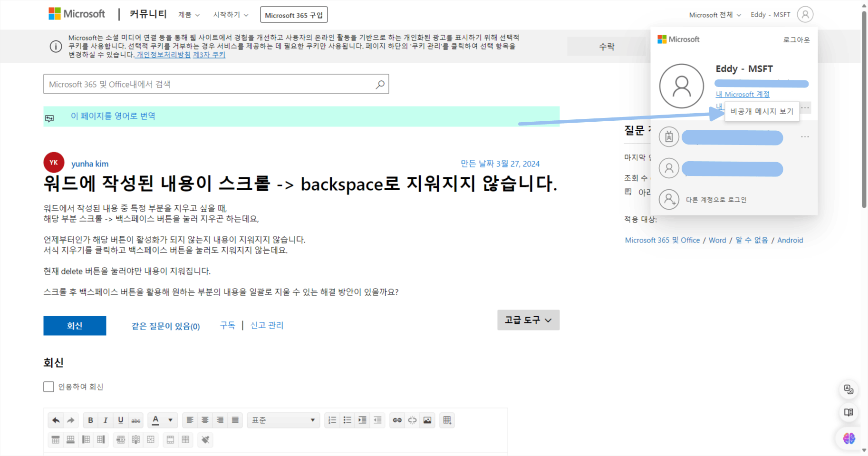Insert a table into the reply
Viewport: 868px width, 456px height.
coord(447,420)
